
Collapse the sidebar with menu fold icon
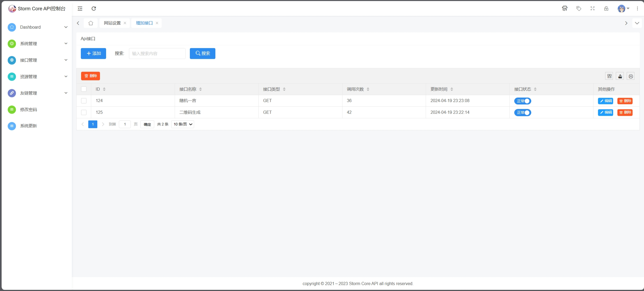[x=80, y=9]
